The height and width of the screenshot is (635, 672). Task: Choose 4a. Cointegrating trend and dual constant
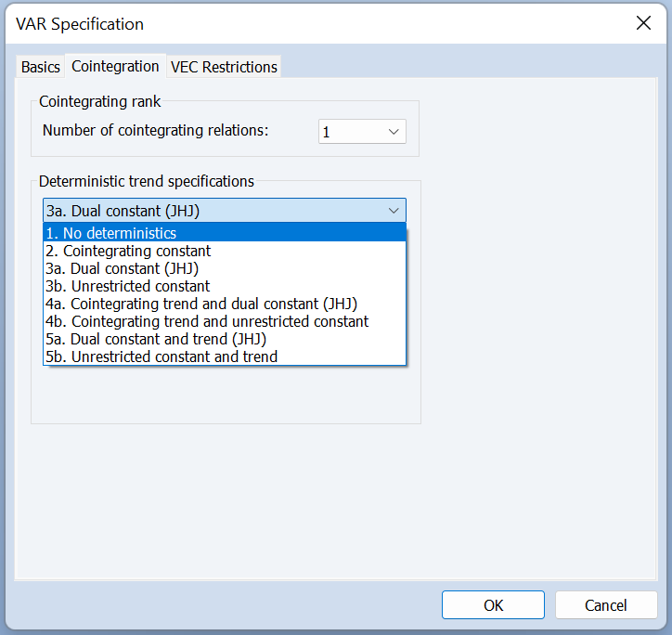[225, 304]
